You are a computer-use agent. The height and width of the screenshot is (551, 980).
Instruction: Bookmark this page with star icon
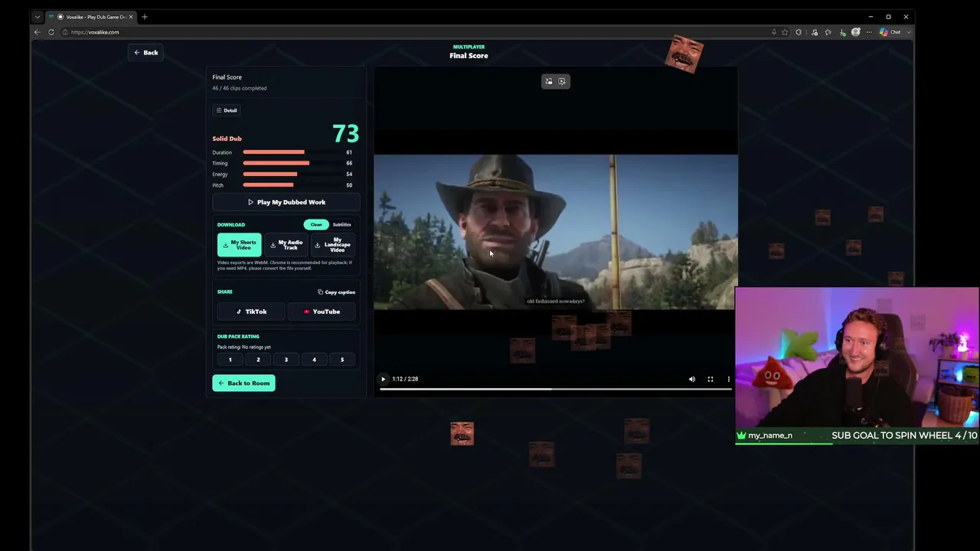pyautogui.click(x=785, y=32)
